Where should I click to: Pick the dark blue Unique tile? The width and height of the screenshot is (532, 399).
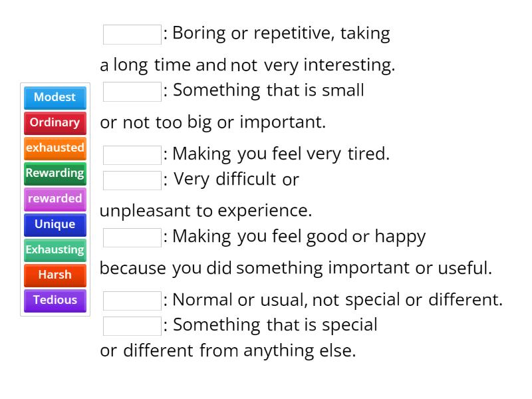[55, 224]
